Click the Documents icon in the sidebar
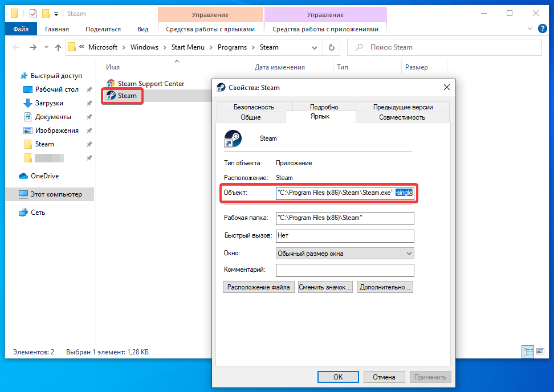 (28, 117)
